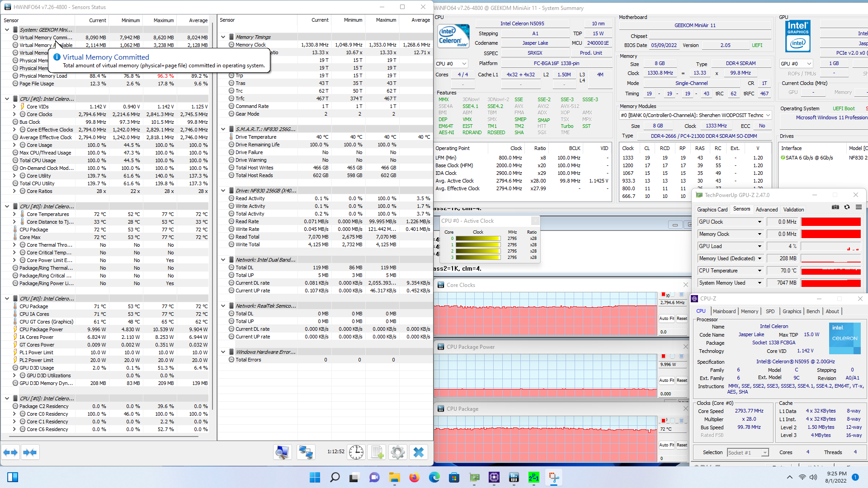Viewport: 868px width, 488px height.
Task: Open the Memory tab in CPU-Z
Action: [749, 311]
